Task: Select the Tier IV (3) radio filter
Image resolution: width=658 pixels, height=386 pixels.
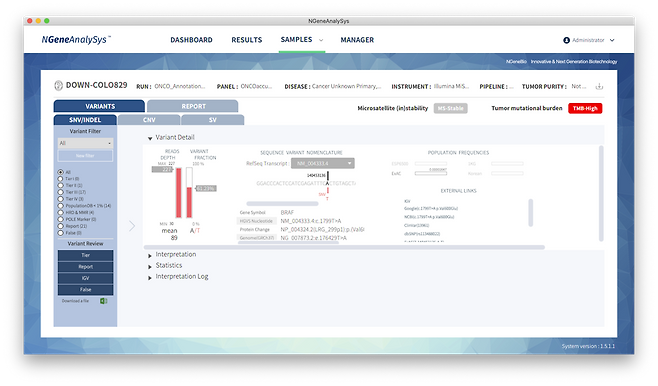Action: [x=60, y=199]
